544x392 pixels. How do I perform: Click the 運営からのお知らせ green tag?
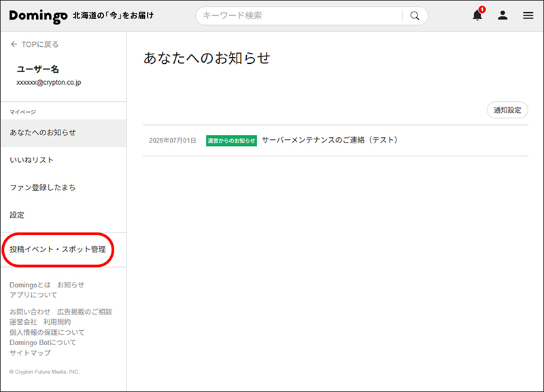click(231, 141)
